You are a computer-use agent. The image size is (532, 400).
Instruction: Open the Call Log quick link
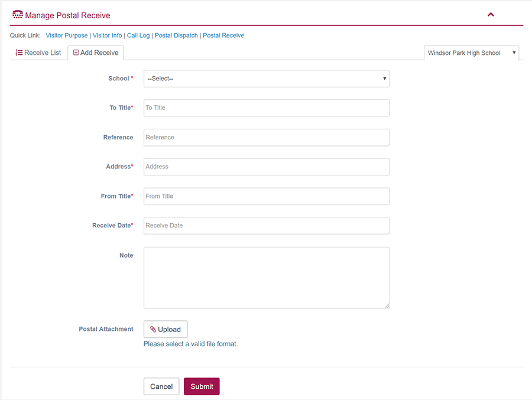[138, 35]
